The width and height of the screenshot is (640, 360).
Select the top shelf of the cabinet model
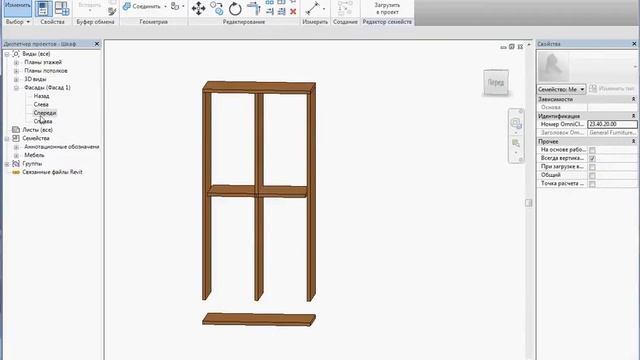point(259,87)
